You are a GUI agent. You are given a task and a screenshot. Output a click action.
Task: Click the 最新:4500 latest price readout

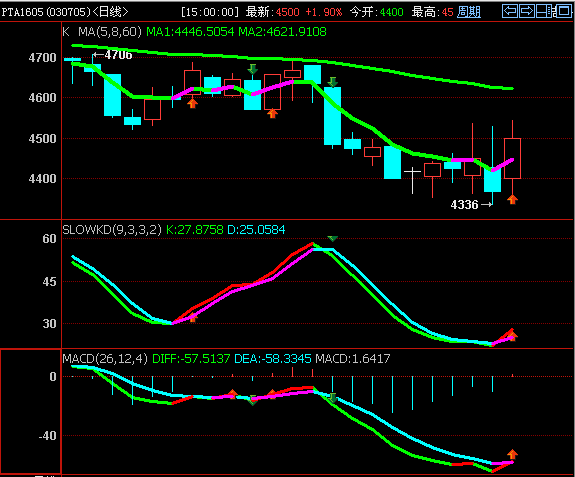click(x=272, y=12)
